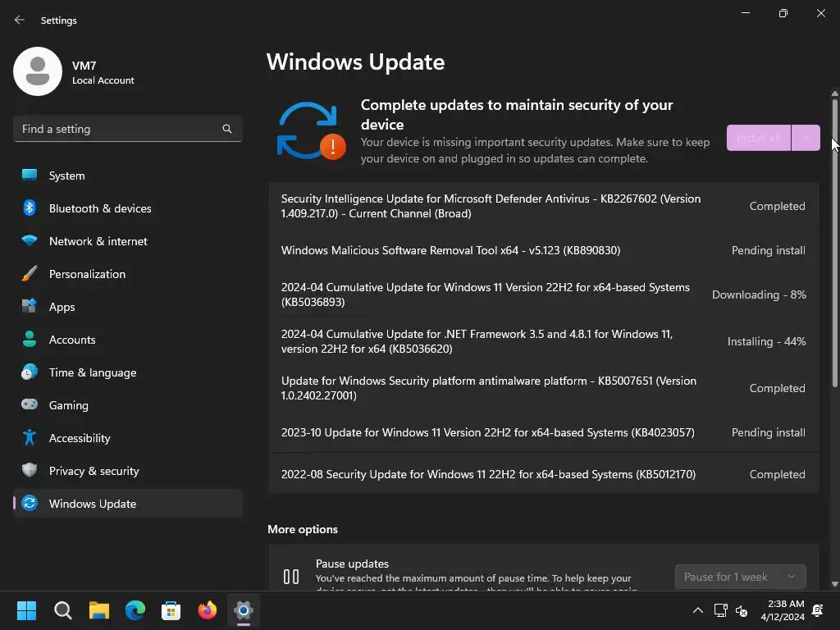Click the vertical scrollbar thumb
840x630 pixels.
tap(834, 241)
